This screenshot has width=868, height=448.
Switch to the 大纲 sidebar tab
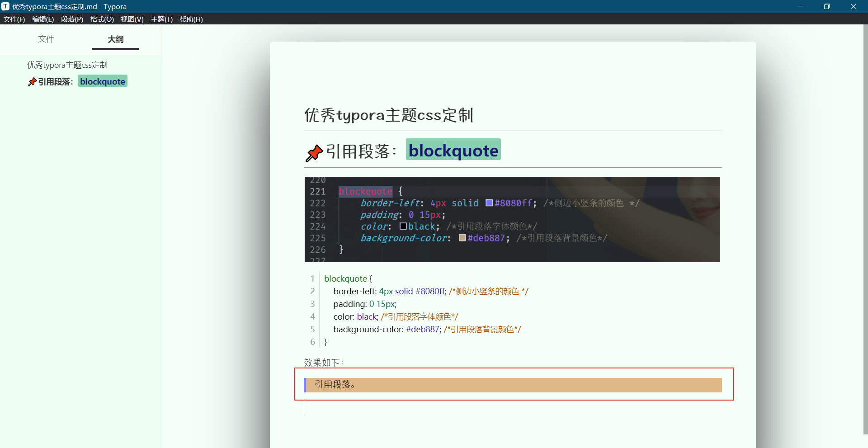coord(115,39)
